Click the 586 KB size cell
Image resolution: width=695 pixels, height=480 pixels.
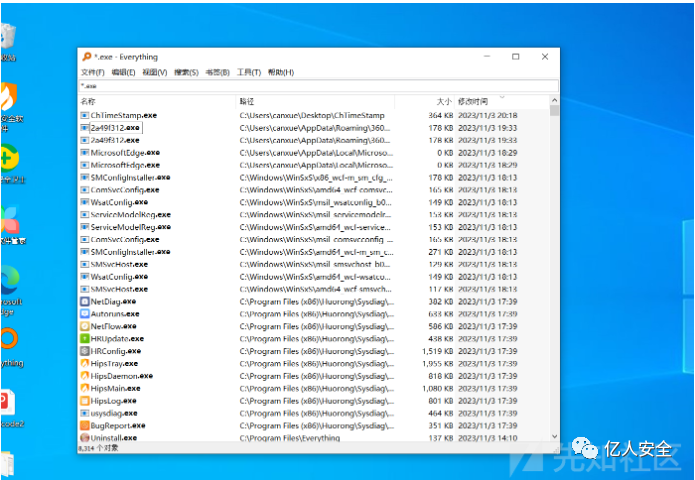[x=441, y=326]
